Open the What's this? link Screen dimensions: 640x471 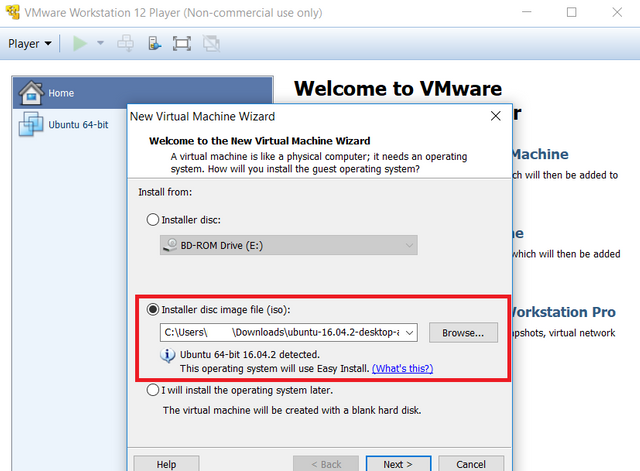pyautogui.click(x=402, y=369)
